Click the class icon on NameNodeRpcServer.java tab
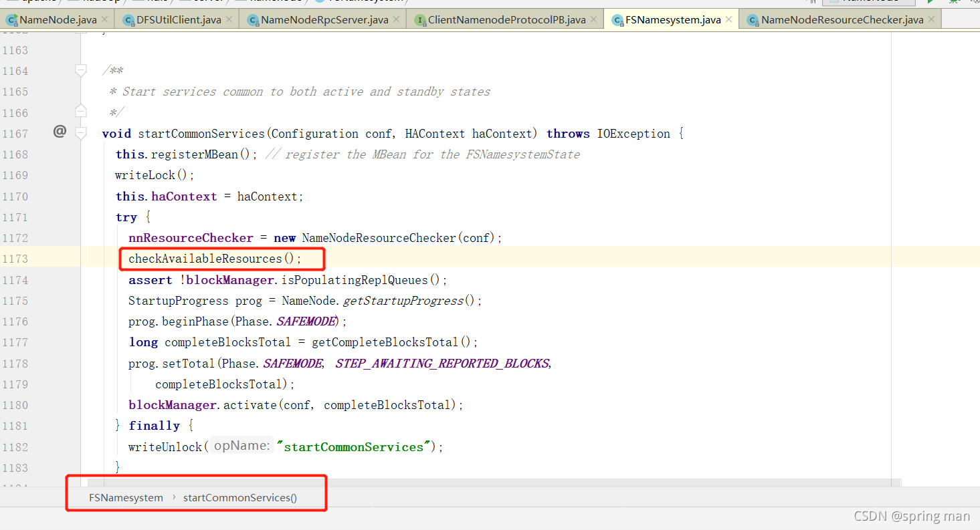980x530 pixels. click(254, 20)
